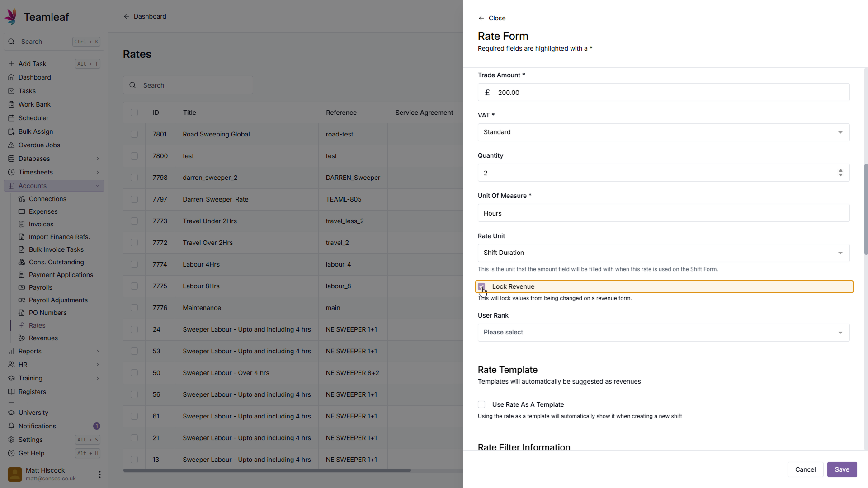Screen dimensions: 868x488
Task: Click the Trade Amount input field
Action: click(663, 93)
